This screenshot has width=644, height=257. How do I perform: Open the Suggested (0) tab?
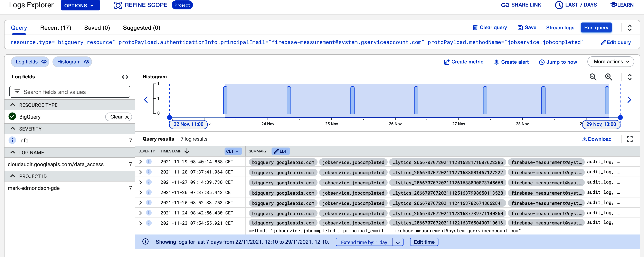(x=142, y=28)
